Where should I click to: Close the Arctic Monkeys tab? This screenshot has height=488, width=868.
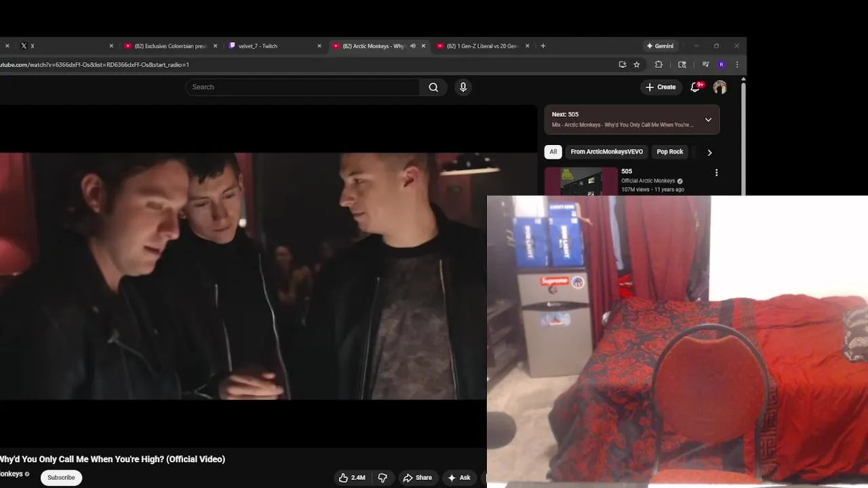pos(424,46)
